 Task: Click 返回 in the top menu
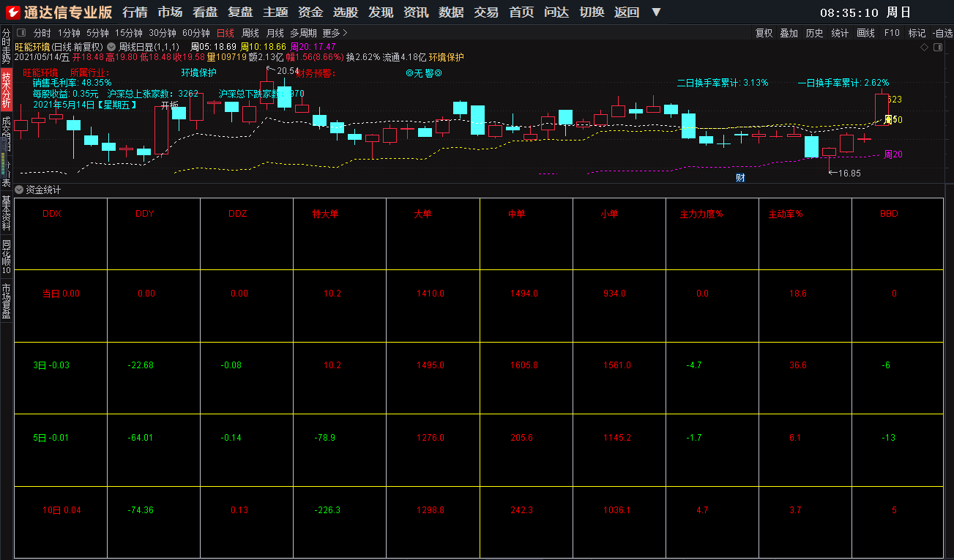[x=627, y=12]
